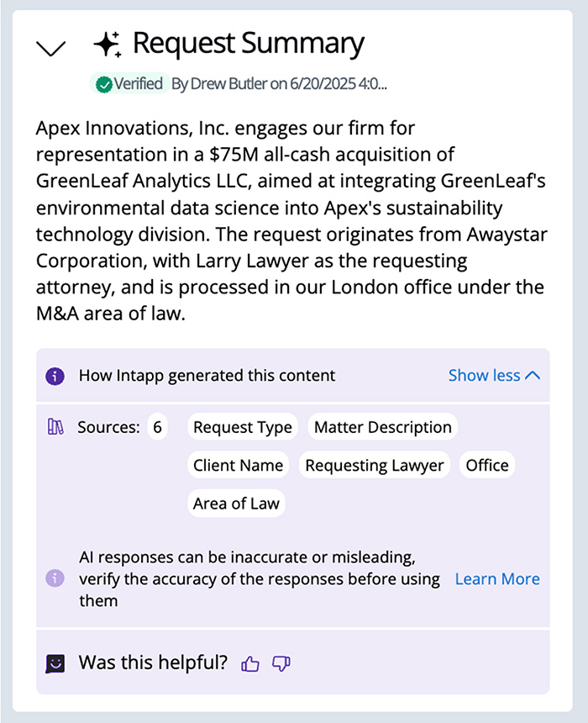Open the Learn More link
The image size is (588, 723).
tap(497, 578)
